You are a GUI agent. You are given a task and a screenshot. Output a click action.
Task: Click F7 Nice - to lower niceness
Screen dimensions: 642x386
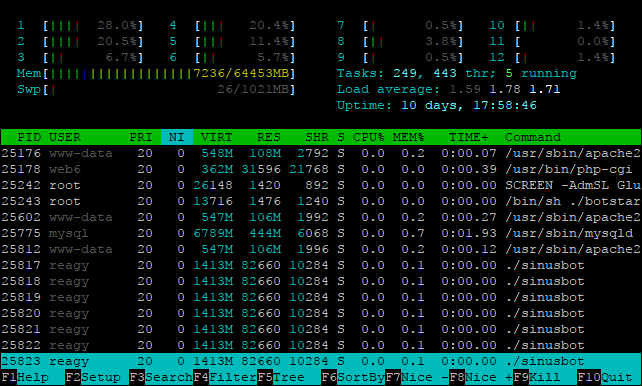click(x=417, y=377)
